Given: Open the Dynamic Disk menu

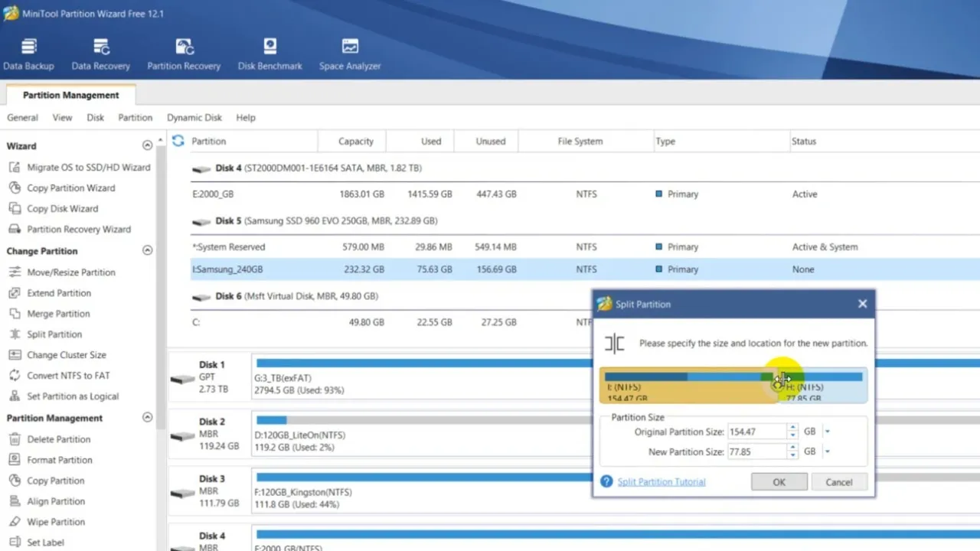Looking at the screenshot, I should pyautogui.click(x=194, y=117).
